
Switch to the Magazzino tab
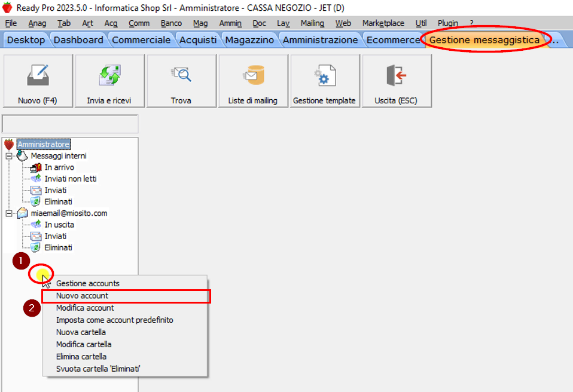[249, 40]
